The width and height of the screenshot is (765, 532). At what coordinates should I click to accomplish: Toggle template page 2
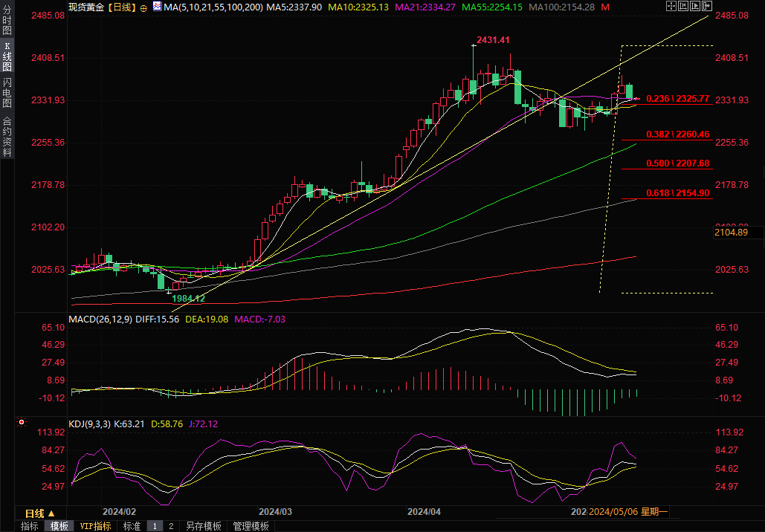coord(171,526)
